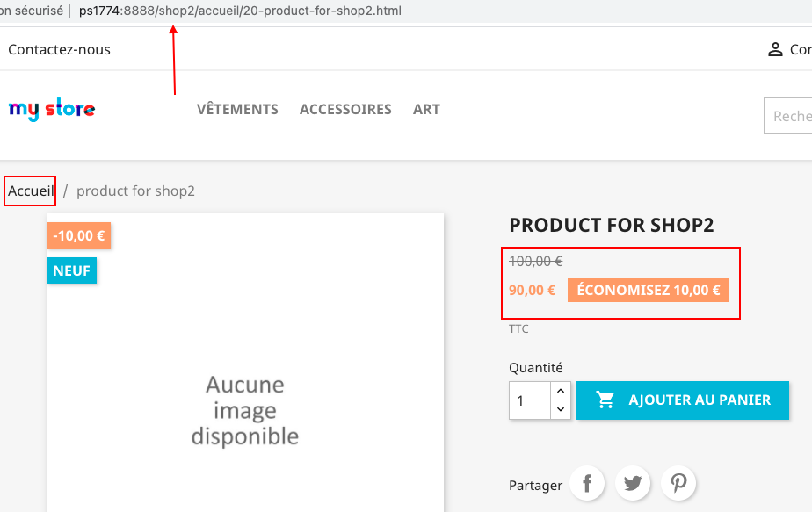This screenshot has width=812, height=512.
Task: Navigate back via the Accueil breadcrumb
Action: click(29, 191)
